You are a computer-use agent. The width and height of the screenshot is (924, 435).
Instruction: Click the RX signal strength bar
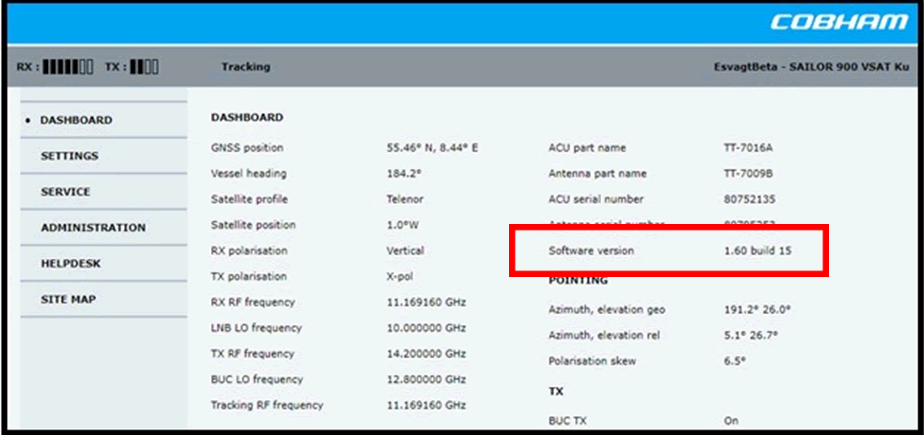click(x=69, y=67)
